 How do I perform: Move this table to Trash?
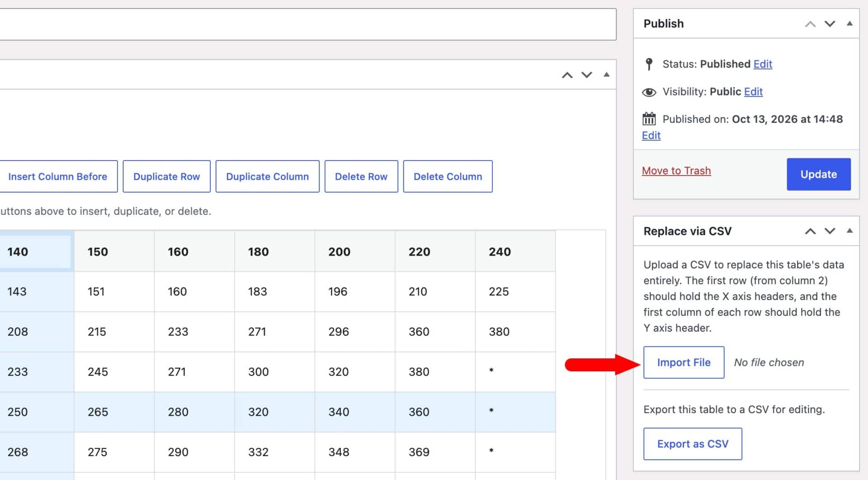[x=676, y=171]
